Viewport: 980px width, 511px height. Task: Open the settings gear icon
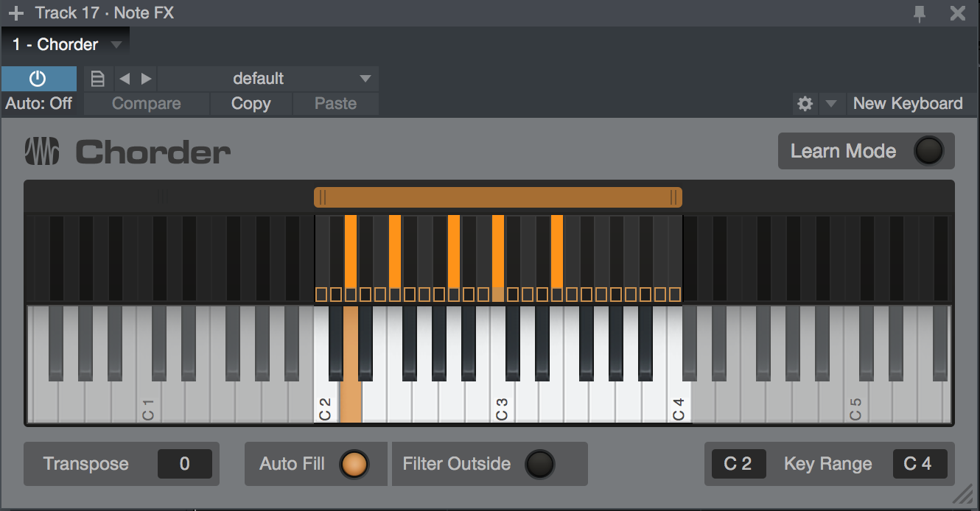coord(805,104)
